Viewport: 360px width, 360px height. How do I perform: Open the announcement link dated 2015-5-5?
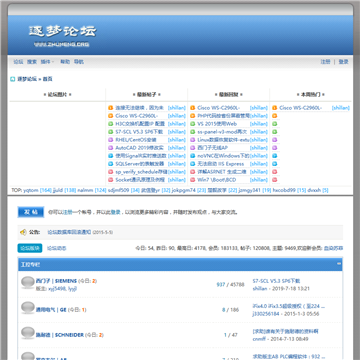[69, 232]
